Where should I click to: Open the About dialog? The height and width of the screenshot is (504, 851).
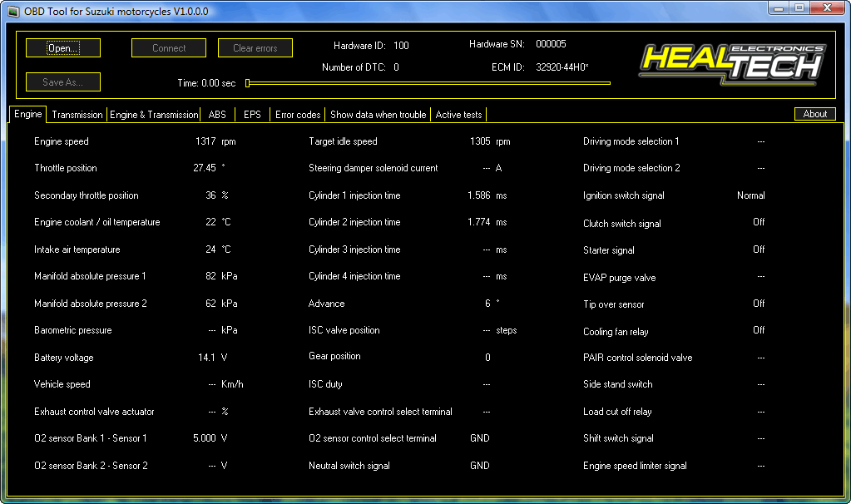pyautogui.click(x=814, y=114)
